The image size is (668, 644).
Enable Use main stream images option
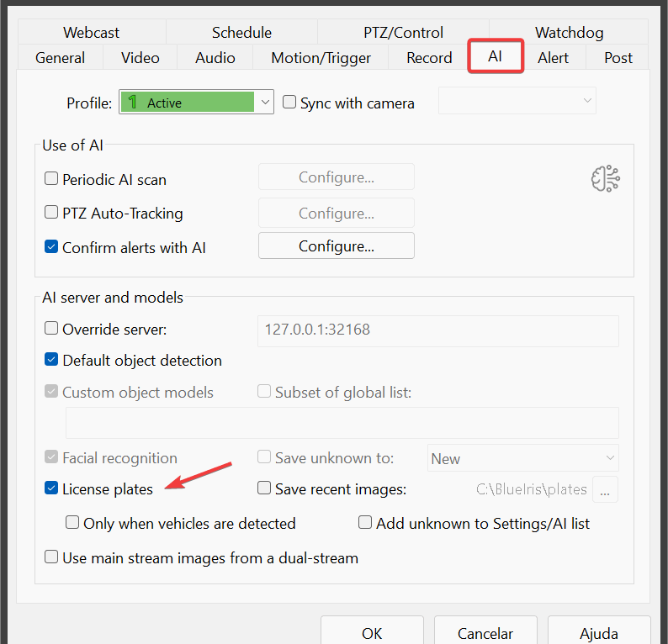pos(51,557)
